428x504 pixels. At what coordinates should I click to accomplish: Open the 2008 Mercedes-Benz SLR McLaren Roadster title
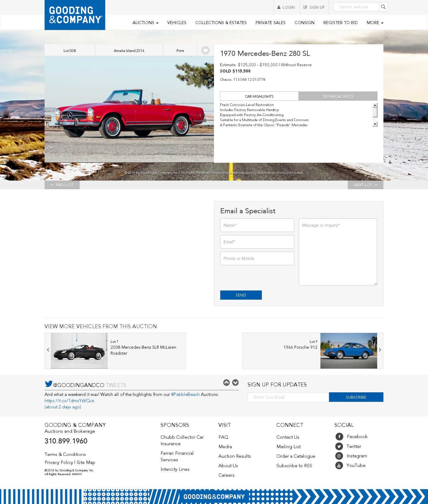tap(143, 350)
